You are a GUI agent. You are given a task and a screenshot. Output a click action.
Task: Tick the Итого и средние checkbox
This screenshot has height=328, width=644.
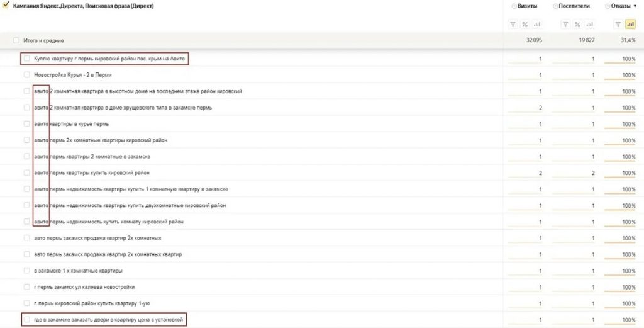[x=16, y=40]
